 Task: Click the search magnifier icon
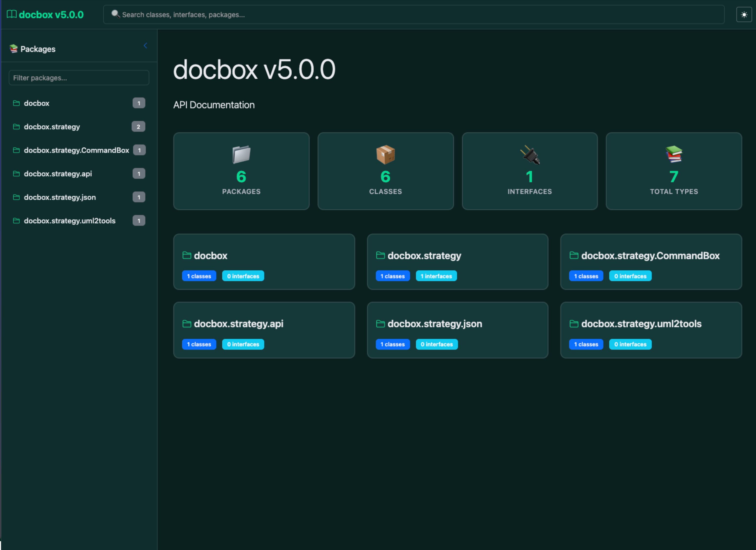[115, 14]
